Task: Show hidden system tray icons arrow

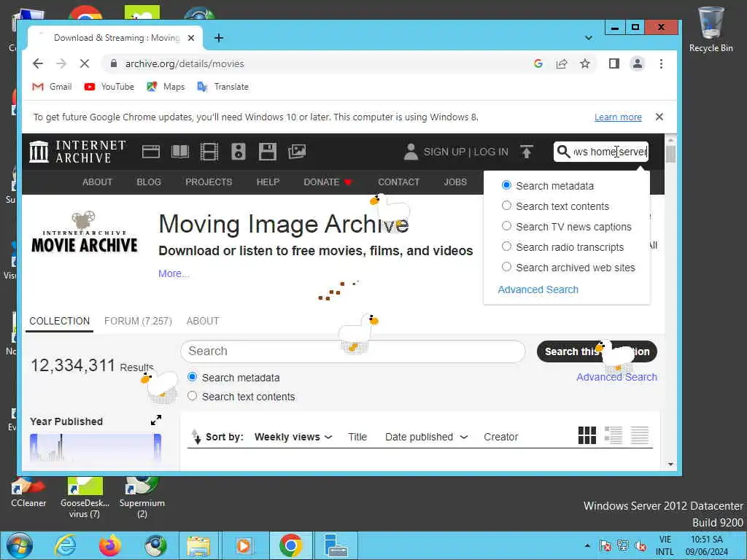Action: pyautogui.click(x=587, y=545)
